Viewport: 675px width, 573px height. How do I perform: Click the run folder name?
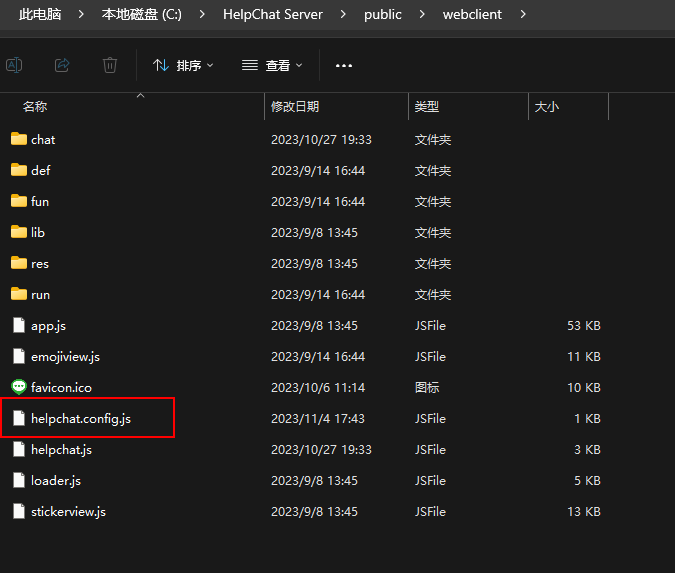pos(40,294)
